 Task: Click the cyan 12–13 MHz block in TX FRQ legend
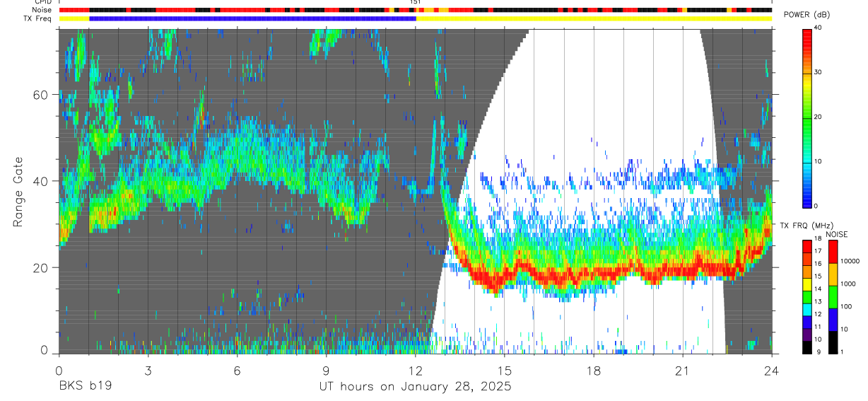click(807, 310)
